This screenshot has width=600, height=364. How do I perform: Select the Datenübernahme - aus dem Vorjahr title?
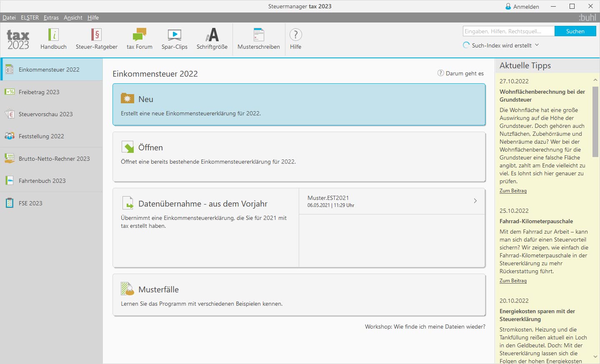point(203,204)
